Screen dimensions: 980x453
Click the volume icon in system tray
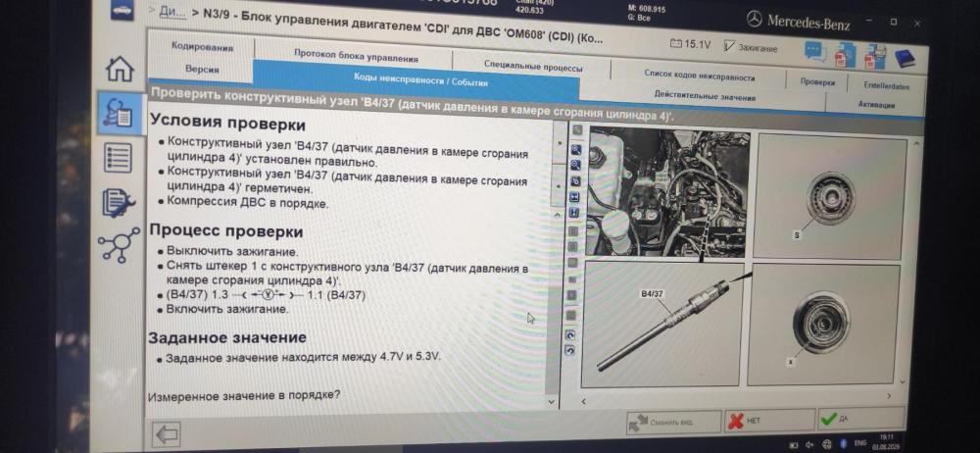(810, 445)
